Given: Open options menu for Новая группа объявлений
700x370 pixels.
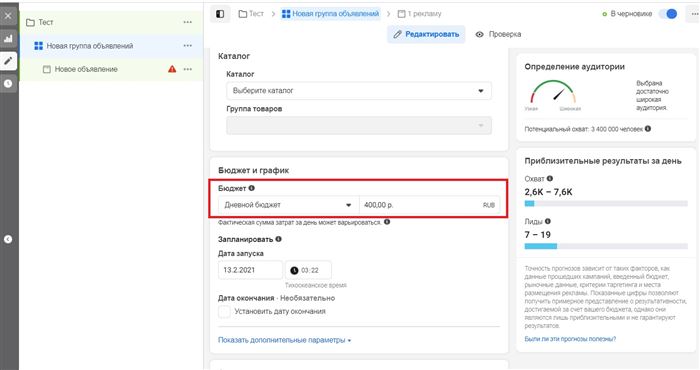Looking at the screenshot, I should pos(188,46).
